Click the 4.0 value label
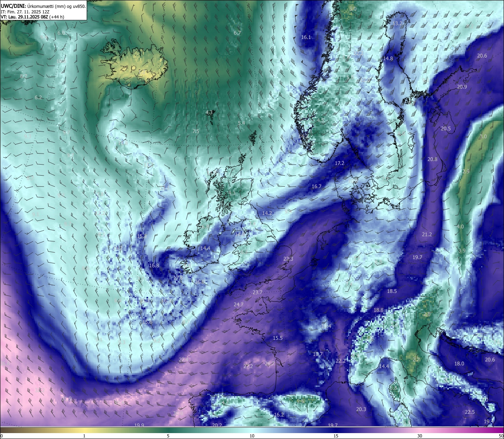This screenshot has width=504, height=439. coord(460,227)
